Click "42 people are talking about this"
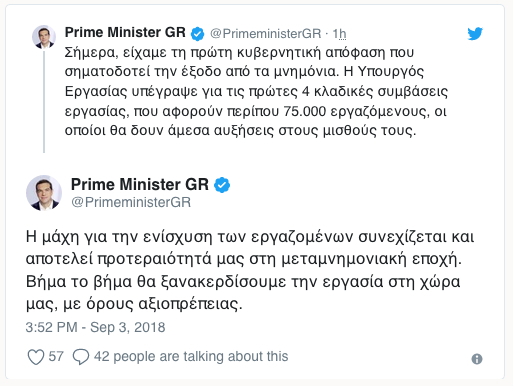 (191, 356)
